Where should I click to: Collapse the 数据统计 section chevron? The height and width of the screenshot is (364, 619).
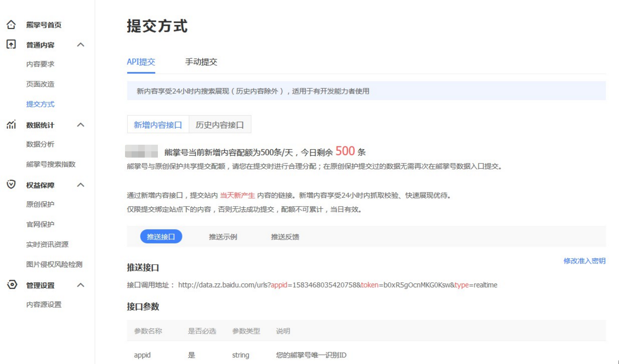tap(81, 125)
